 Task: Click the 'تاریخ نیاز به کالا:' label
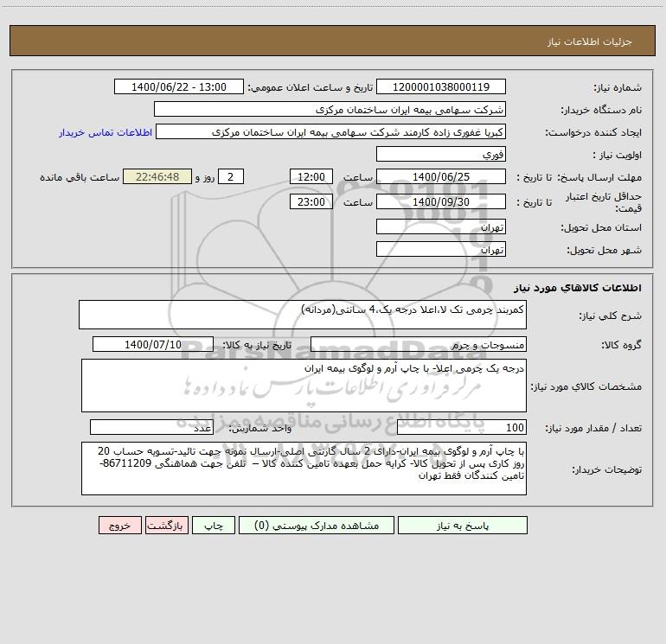(257, 345)
